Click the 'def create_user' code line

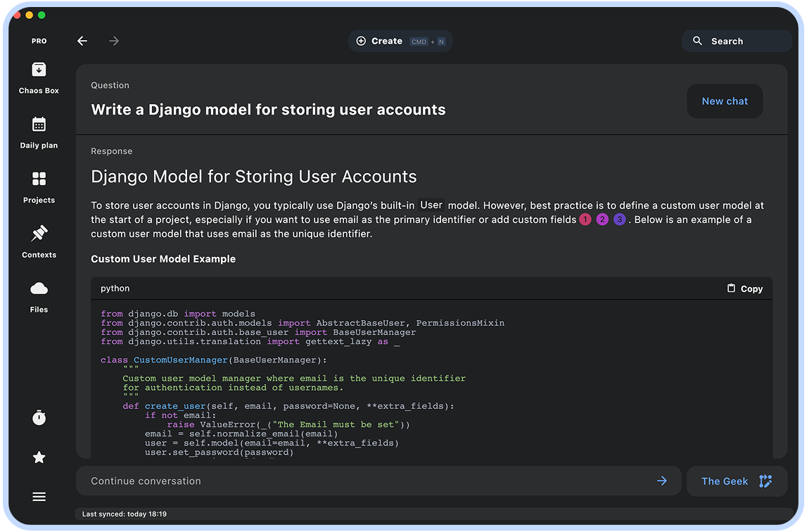click(288, 406)
